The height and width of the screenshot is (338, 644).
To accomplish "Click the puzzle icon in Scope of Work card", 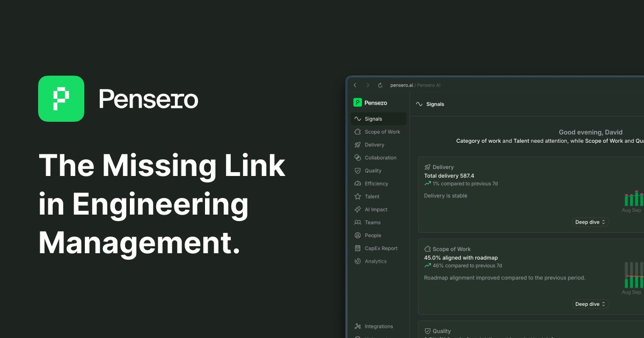I will coord(428,249).
